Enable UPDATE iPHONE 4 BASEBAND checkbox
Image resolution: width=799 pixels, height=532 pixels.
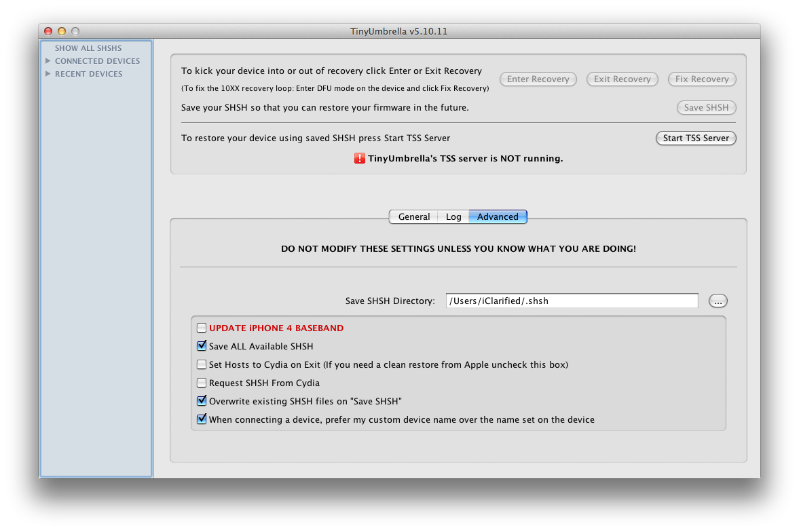202,328
